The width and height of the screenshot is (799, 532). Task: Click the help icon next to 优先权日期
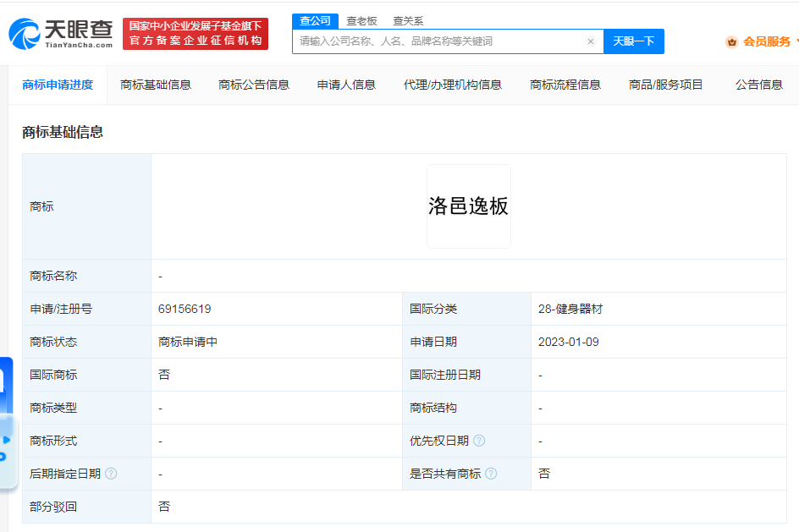[479, 441]
